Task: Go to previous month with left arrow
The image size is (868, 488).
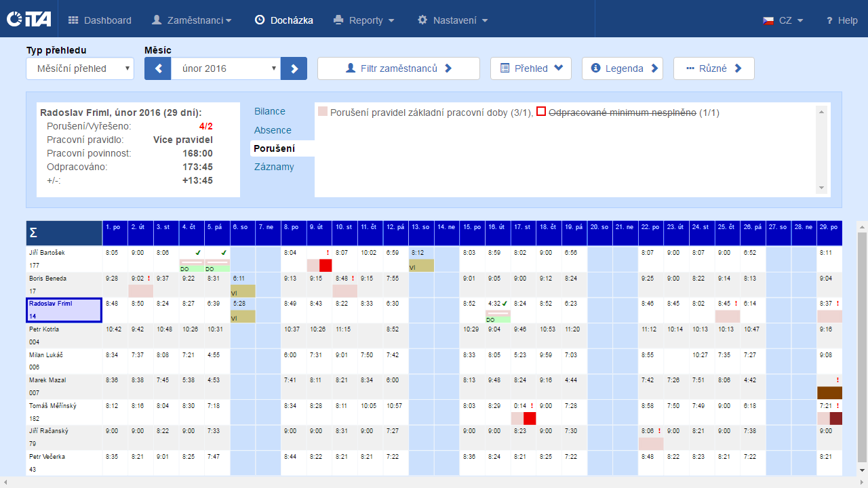Action: tap(158, 68)
